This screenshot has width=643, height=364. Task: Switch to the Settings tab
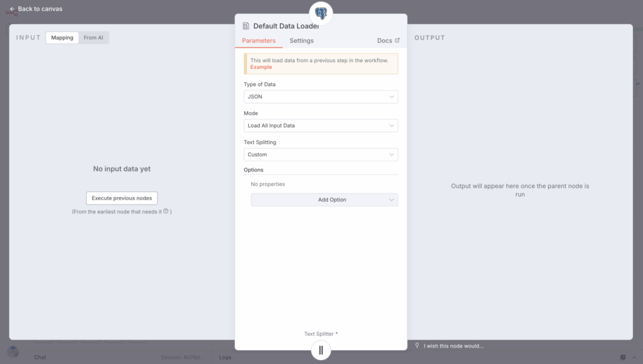pos(301,41)
